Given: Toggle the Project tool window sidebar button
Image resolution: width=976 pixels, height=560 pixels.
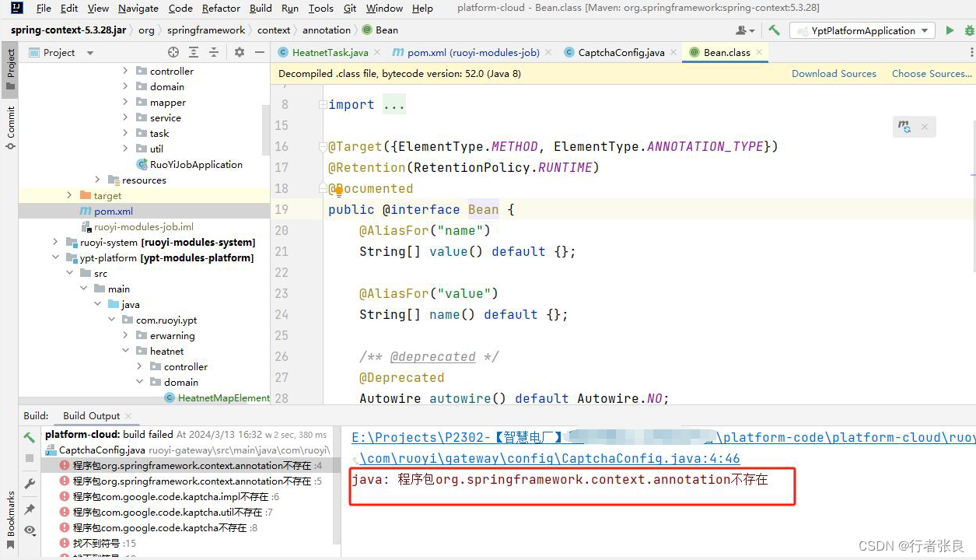Looking at the screenshot, I should point(10,67).
